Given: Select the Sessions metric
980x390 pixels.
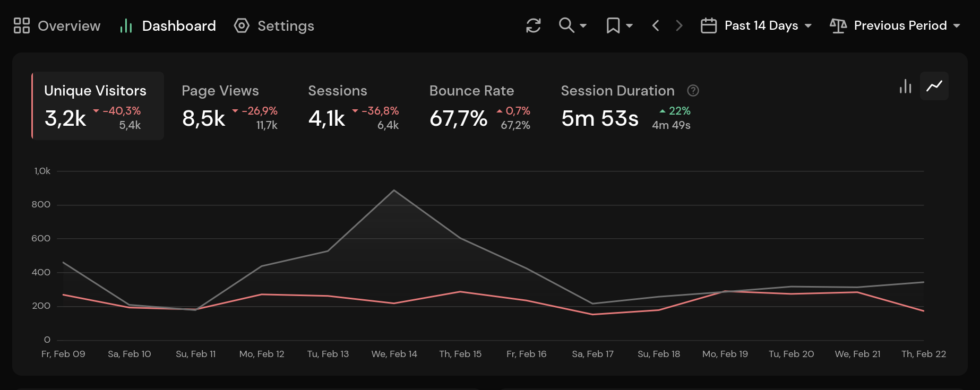Looking at the screenshot, I should 353,106.
